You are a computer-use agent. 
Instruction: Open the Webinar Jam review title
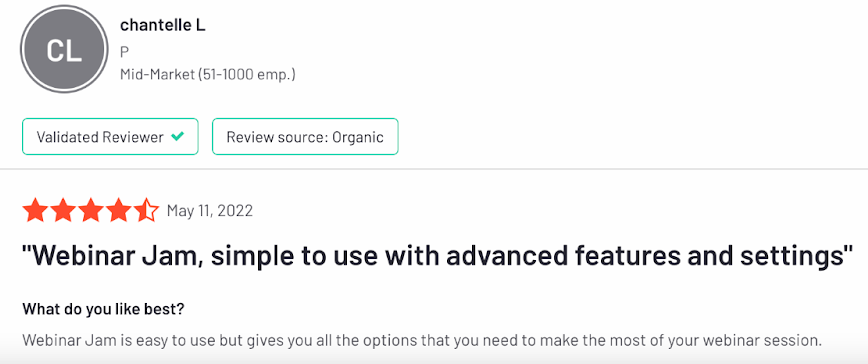pyautogui.click(x=437, y=258)
